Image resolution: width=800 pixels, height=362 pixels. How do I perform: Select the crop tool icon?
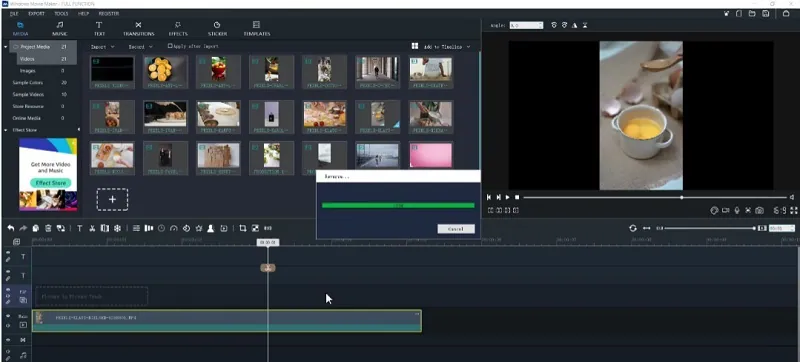pyautogui.click(x=243, y=228)
